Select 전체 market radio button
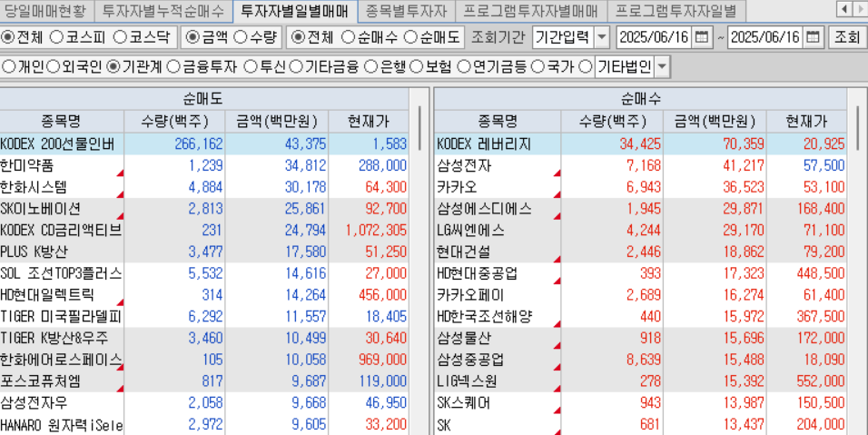The width and height of the screenshot is (868, 435). tap(8, 37)
